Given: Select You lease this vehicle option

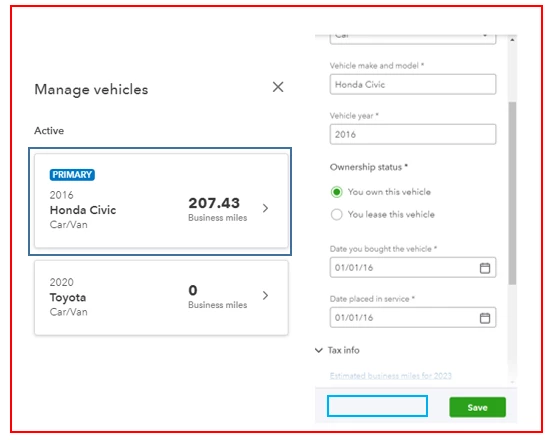Looking at the screenshot, I should click(336, 214).
